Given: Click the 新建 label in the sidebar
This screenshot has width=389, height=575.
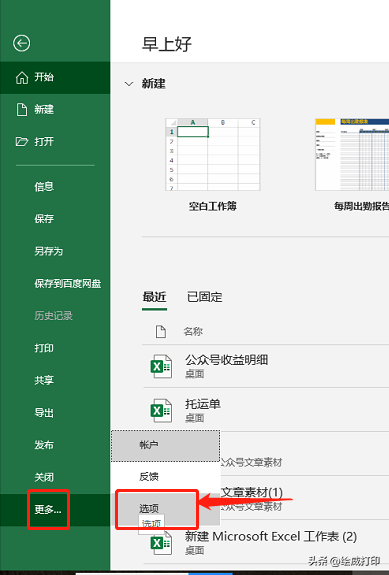Looking at the screenshot, I should 44,109.
